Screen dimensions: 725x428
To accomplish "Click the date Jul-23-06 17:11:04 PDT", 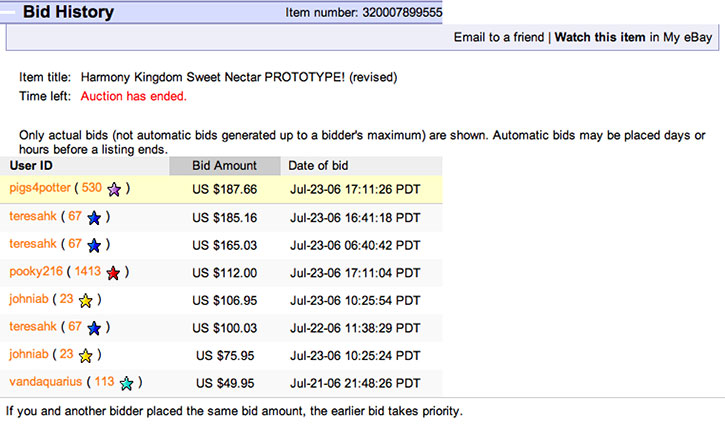I will pos(355,273).
